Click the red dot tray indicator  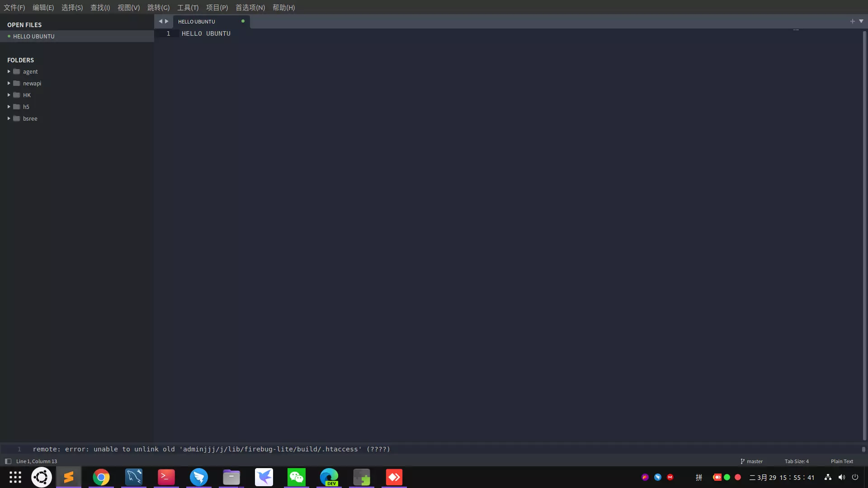(x=738, y=477)
